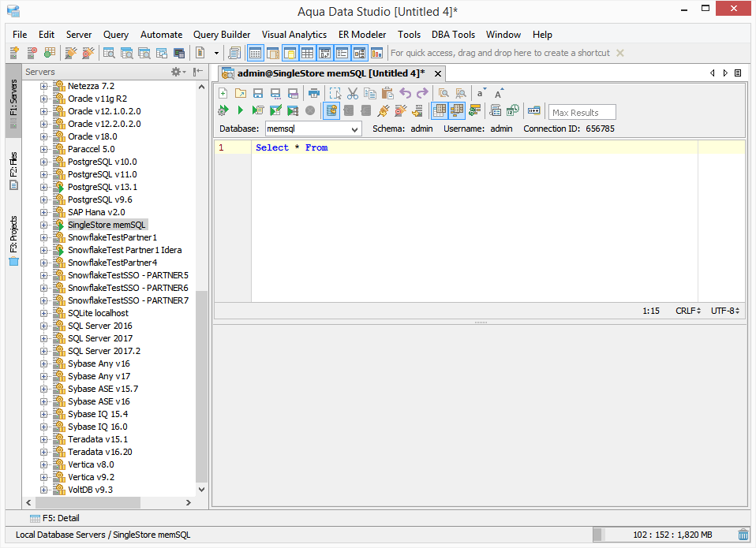
Task: Paste with the clipboard icon
Action: click(x=387, y=93)
